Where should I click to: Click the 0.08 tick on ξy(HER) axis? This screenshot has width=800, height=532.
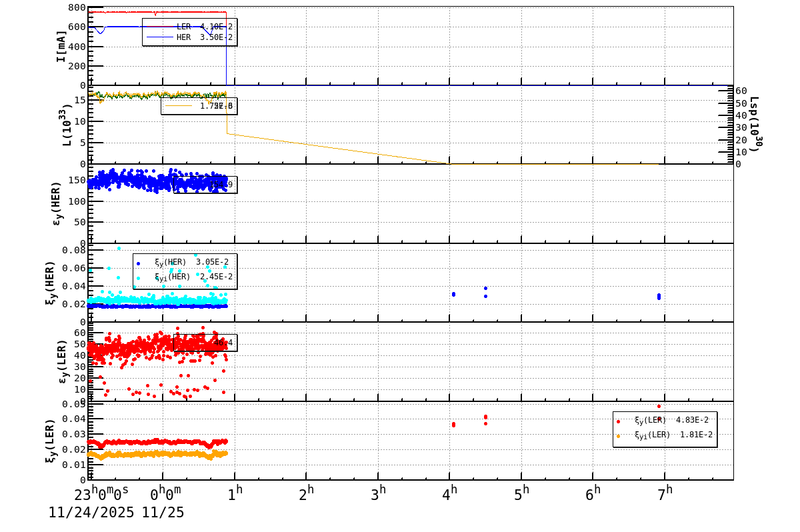pyautogui.click(x=74, y=251)
